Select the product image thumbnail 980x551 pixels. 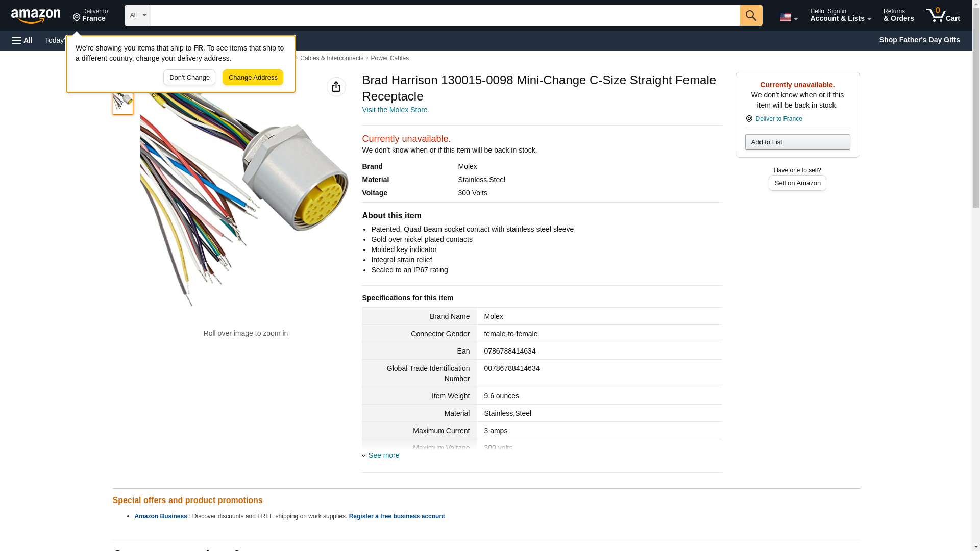point(123,101)
